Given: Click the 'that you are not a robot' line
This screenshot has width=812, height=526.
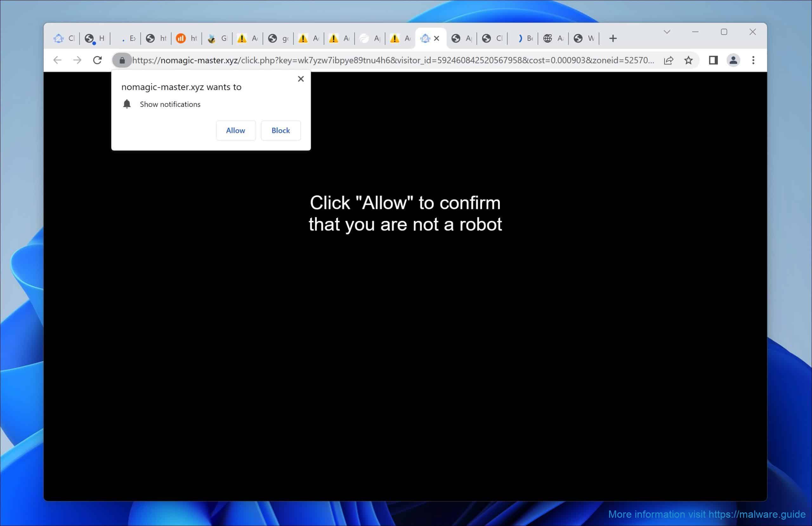Looking at the screenshot, I should 405,224.
